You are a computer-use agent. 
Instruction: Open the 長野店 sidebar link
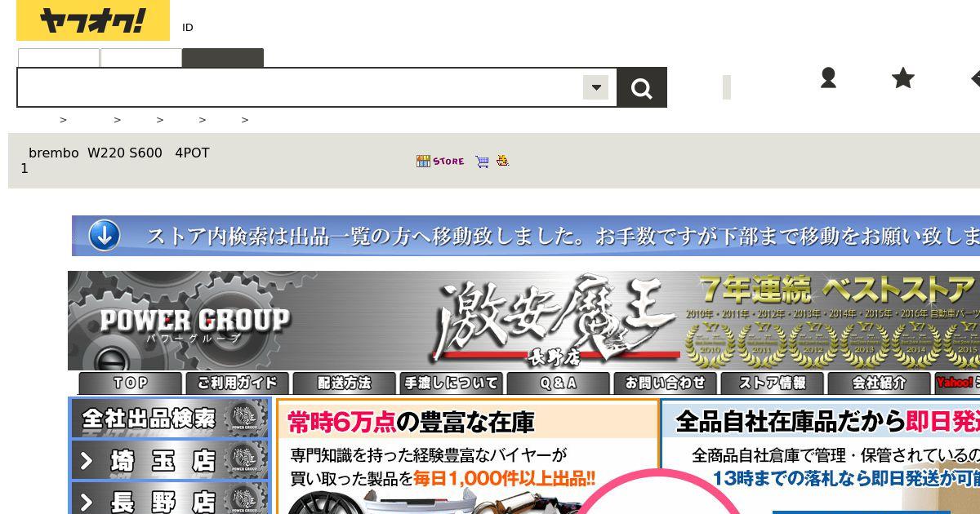click(170, 499)
